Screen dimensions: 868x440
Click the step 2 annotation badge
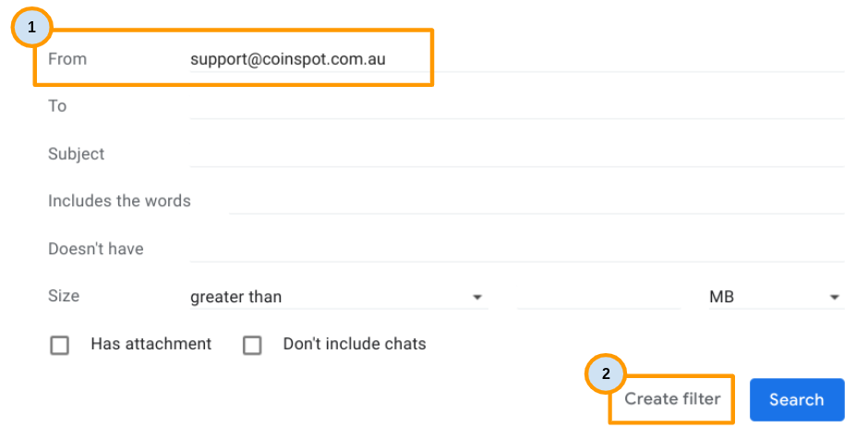[606, 374]
